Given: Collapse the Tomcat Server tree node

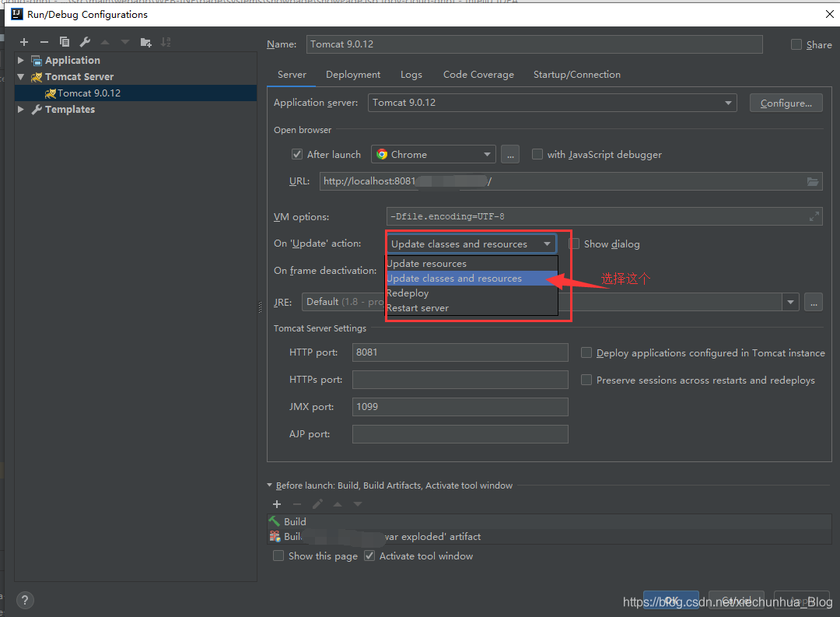Looking at the screenshot, I should pyautogui.click(x=21, y=77).
